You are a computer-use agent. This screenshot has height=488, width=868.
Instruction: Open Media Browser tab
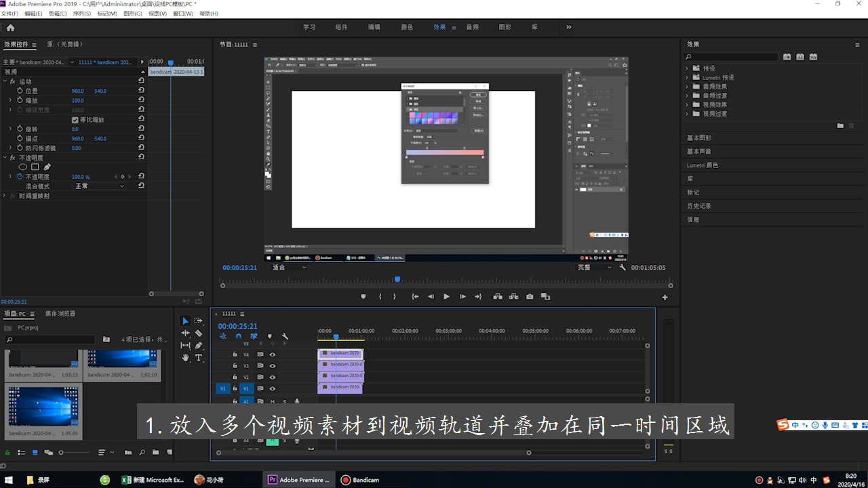tap(60, 314)
